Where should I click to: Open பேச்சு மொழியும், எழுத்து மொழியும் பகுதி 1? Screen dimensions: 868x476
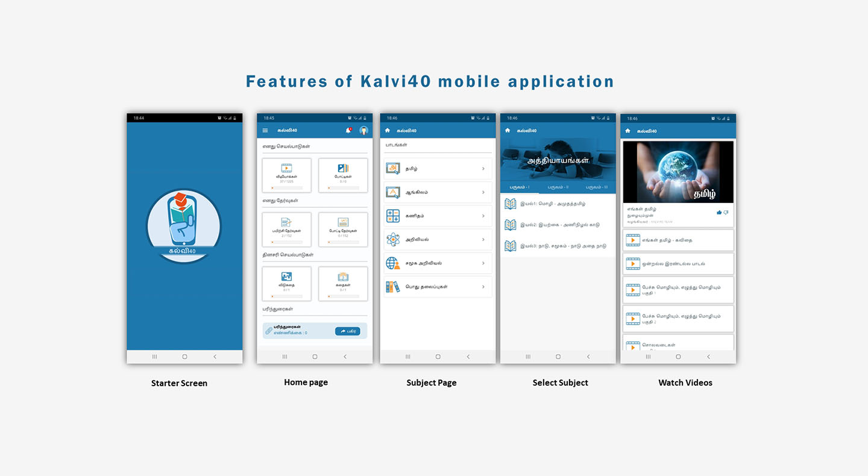(x=678, y=290)
